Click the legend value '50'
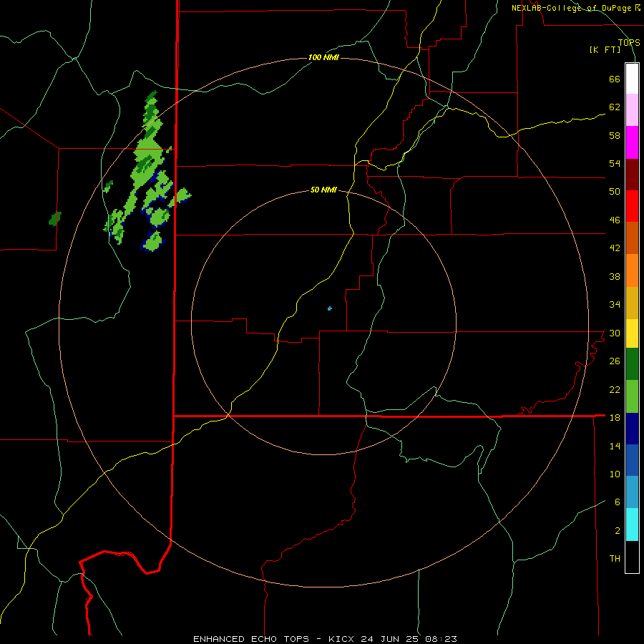644x644 pixels. point(615,192)
